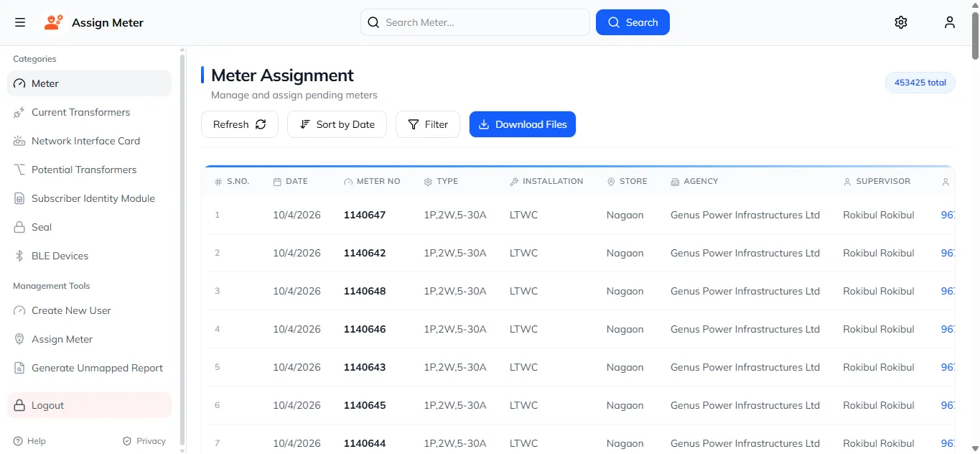This screenshot has height=454, width=980.
Task: Go to Generate Unmapped Report
Action: (89, 368)
